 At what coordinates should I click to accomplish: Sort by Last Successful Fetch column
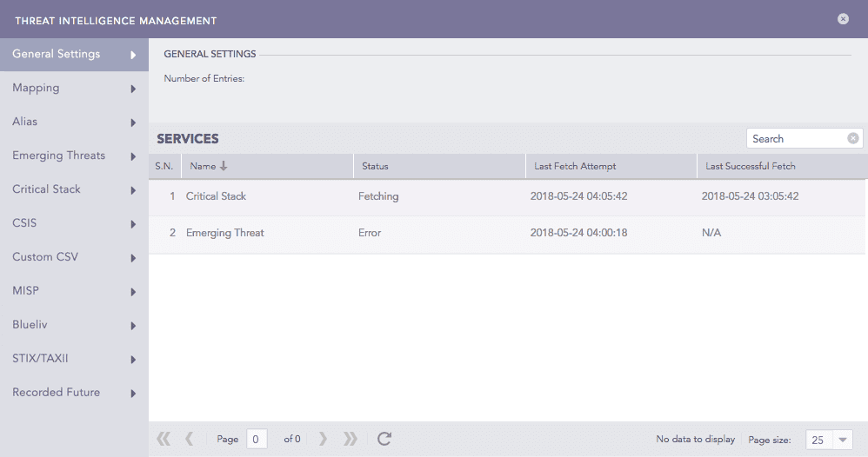click(x=782, y=166)
